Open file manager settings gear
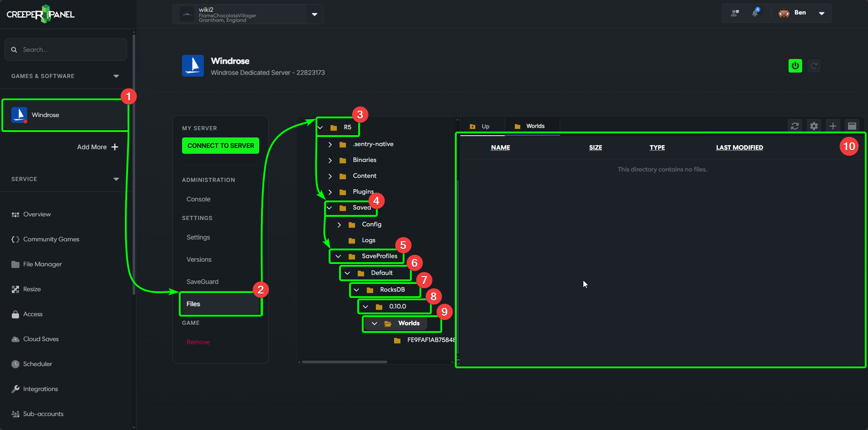Image resolution: width=868 pixels, height=430 pixels. pyautogui.click(x=814, y=126)
